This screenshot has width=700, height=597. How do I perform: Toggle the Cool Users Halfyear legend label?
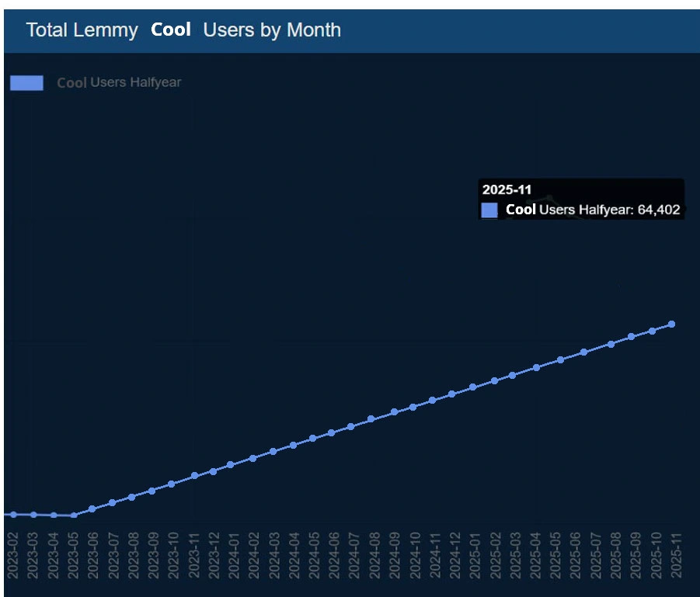(x=119, y=82)
